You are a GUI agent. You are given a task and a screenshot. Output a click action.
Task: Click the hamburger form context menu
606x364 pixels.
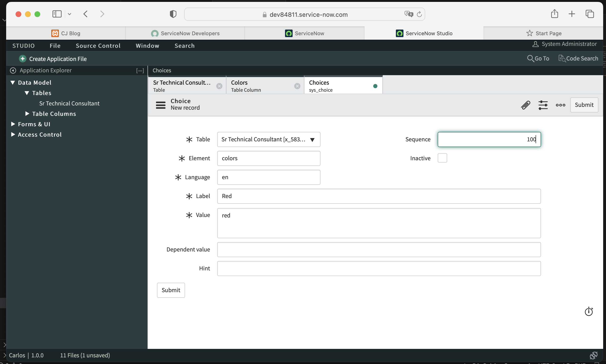pyautogui.click(x=161, y=105)
